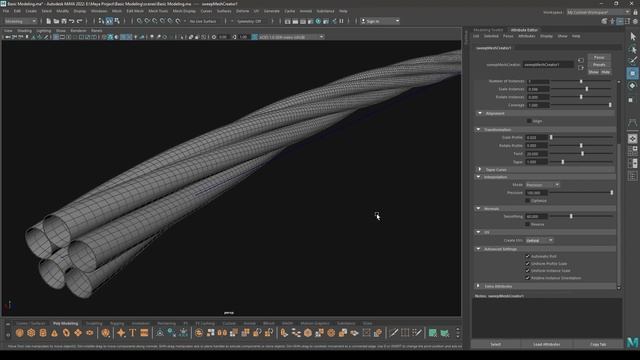The height and width of the screenshot is (360, 640).
Task: Create a polygon cube from shelf
Action: (31, 333)
